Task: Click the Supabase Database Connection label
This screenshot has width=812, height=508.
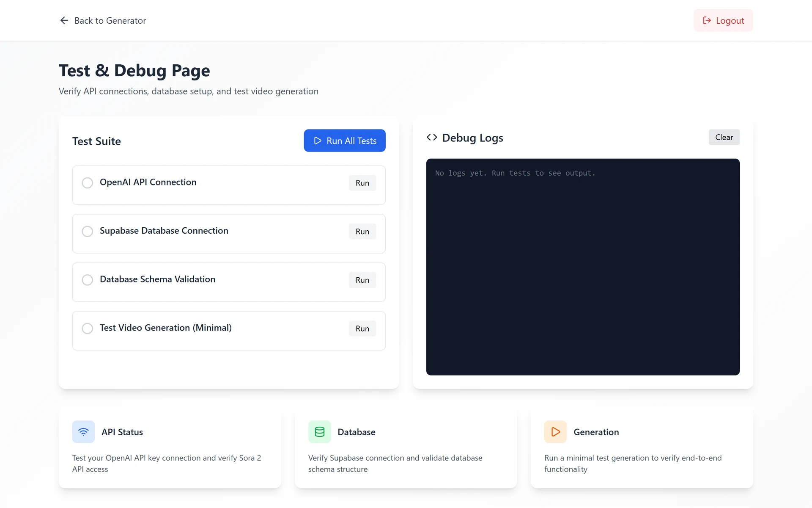Action: 164,231
